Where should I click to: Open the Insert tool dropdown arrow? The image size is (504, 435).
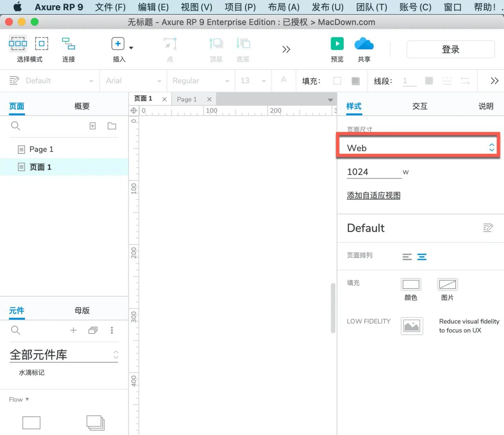click(x=131, y=48)
